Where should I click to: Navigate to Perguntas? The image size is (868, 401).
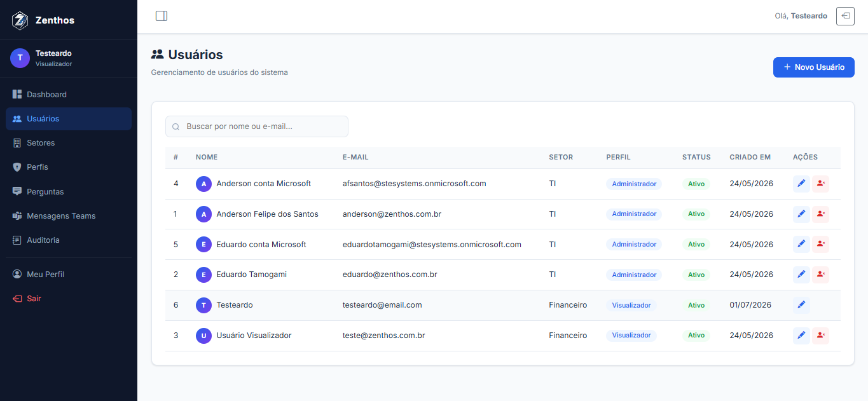[69, 192]
